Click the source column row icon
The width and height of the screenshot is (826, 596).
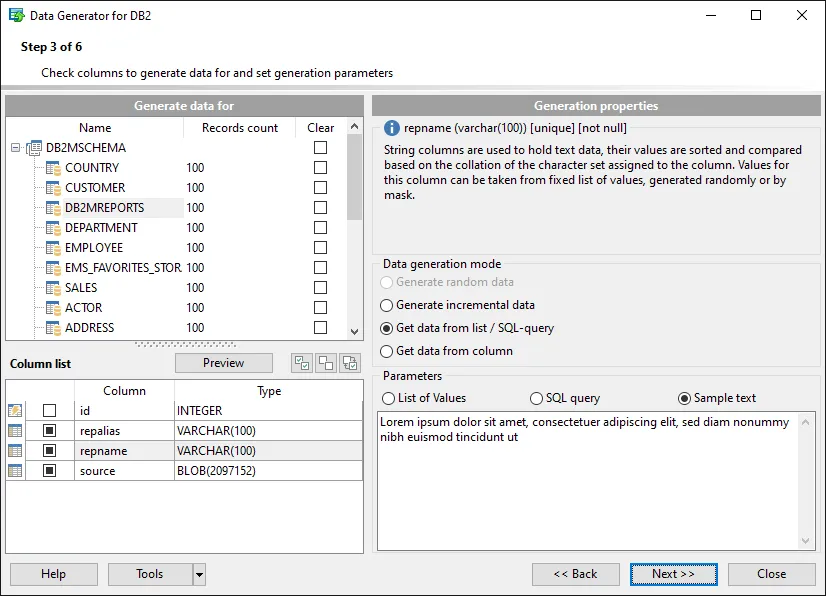pyautogui.click(x=15, y=471)
